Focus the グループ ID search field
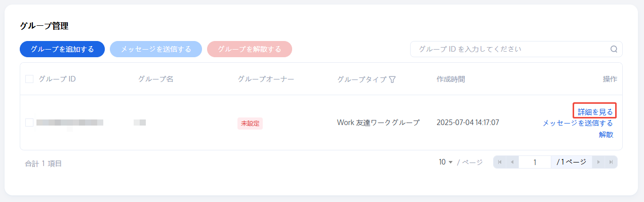Screen dimensions: 644x202 tap(516, 49)
